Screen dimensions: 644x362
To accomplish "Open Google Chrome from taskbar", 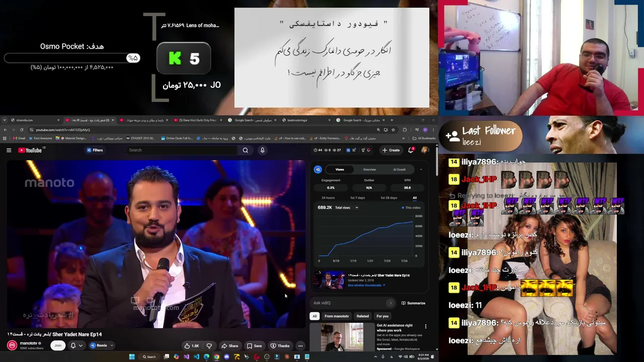I will point(216,357).
